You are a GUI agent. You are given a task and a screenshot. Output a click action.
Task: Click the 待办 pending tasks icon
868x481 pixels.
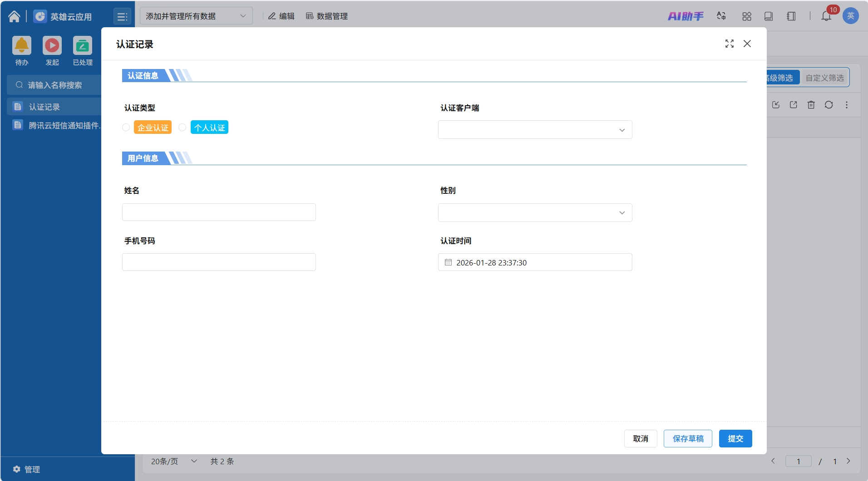pos(22,46)
